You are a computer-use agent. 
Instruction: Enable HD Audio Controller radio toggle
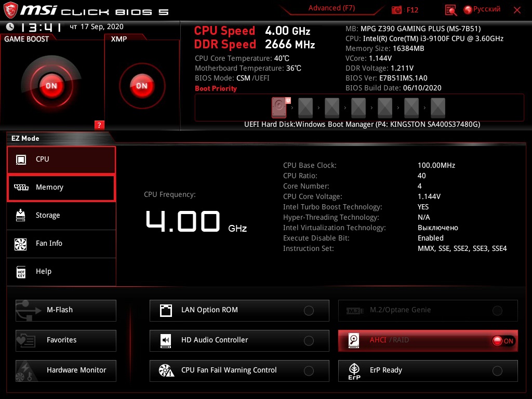point(309,341)
